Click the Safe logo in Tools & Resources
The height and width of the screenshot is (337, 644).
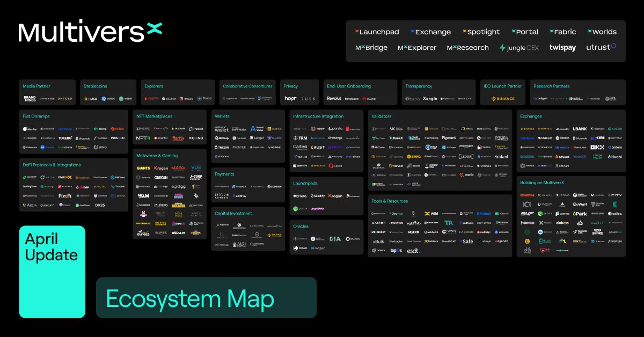[466, 242]
